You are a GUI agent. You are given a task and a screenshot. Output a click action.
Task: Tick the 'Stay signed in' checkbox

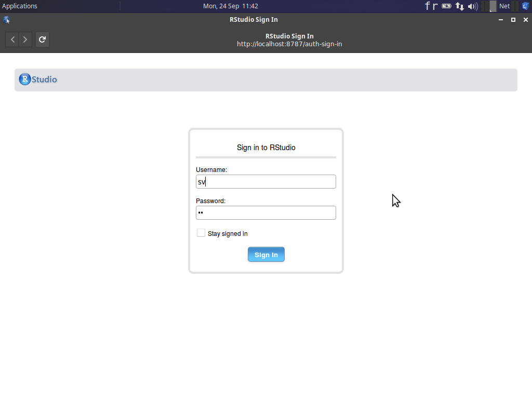pyautogui.click(x=201, y=233)
